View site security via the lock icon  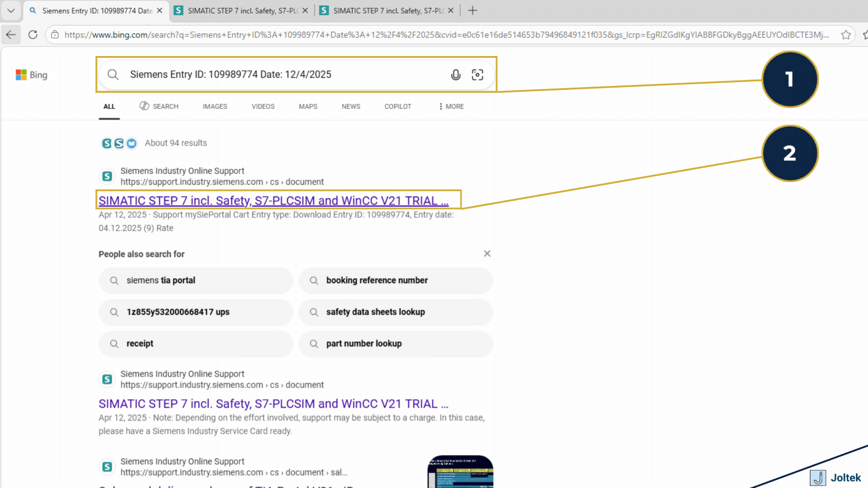pyautogui.click(x=54, y=35)
